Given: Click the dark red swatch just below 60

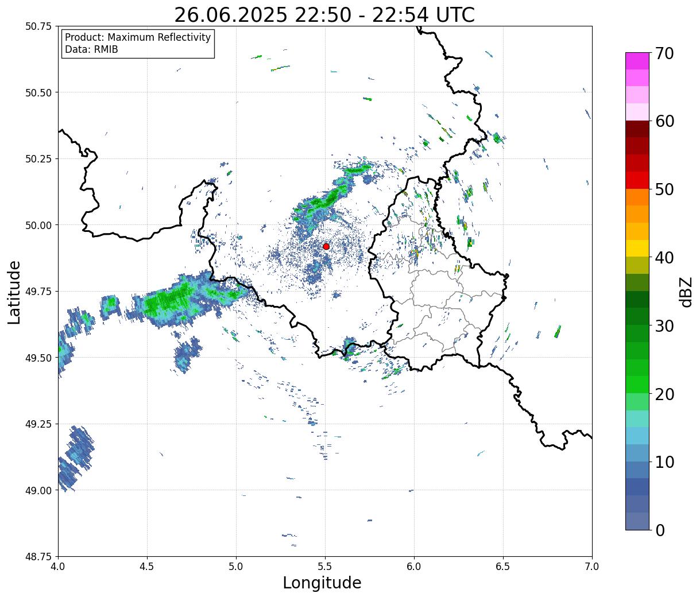Looking at the screenshot, I should point(637,129).
